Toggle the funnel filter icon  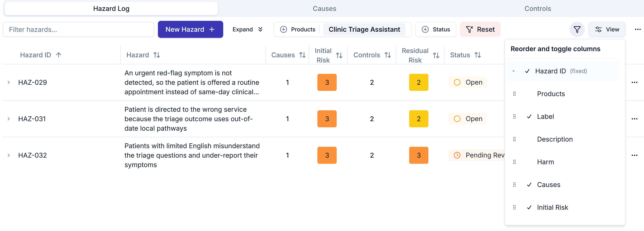(577, 30)
